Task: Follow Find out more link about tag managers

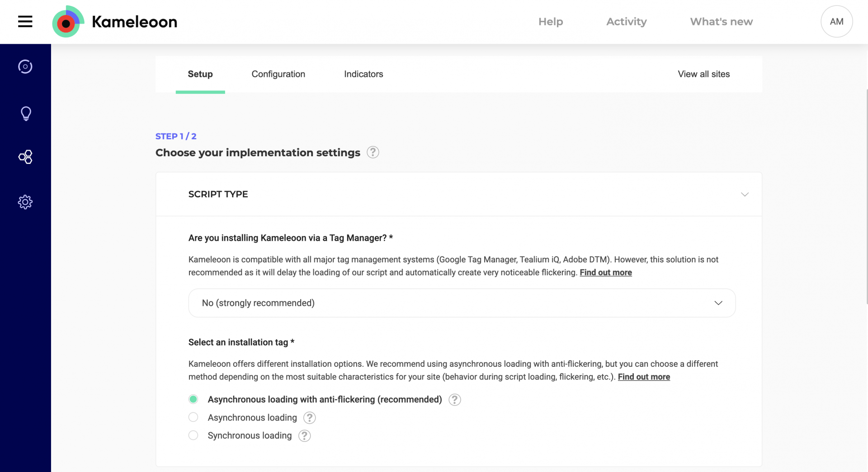Action: tap(605, 272)
